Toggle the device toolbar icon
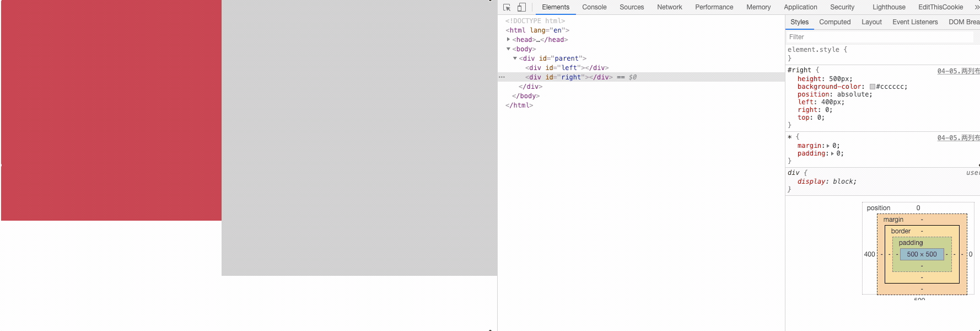Viewport: 980px width, 331px height. click(521, 7)
